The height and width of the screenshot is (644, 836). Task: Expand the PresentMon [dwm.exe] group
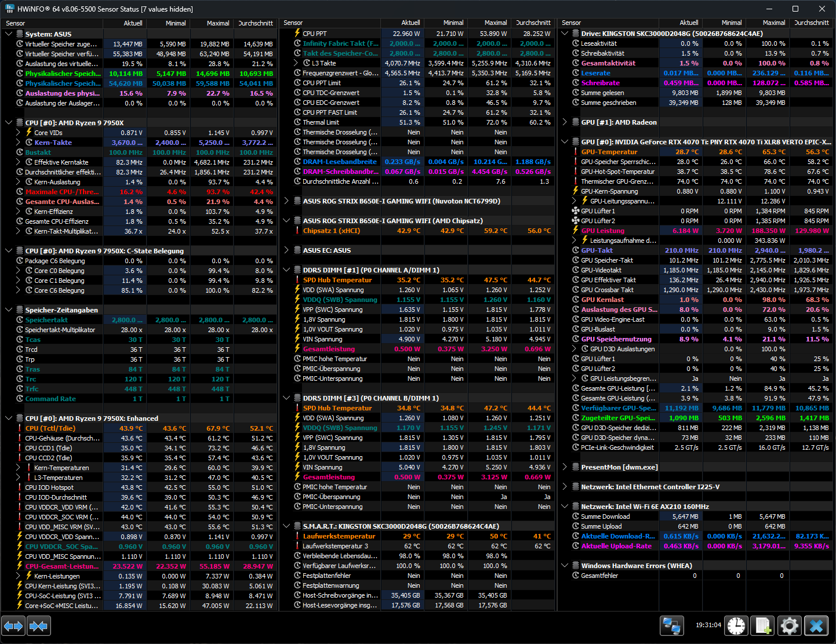565,467
